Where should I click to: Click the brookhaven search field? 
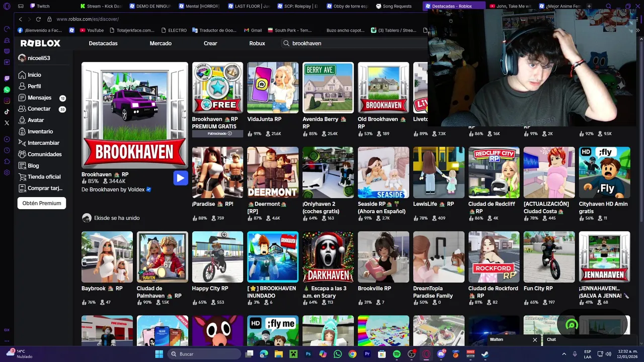(355, 43)
